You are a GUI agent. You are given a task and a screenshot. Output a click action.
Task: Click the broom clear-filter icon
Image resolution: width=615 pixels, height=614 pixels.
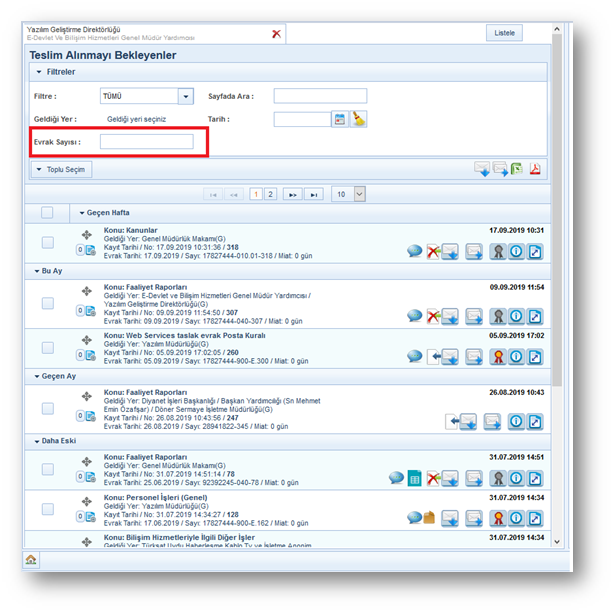pyautogui.click(x=358, y=119)
